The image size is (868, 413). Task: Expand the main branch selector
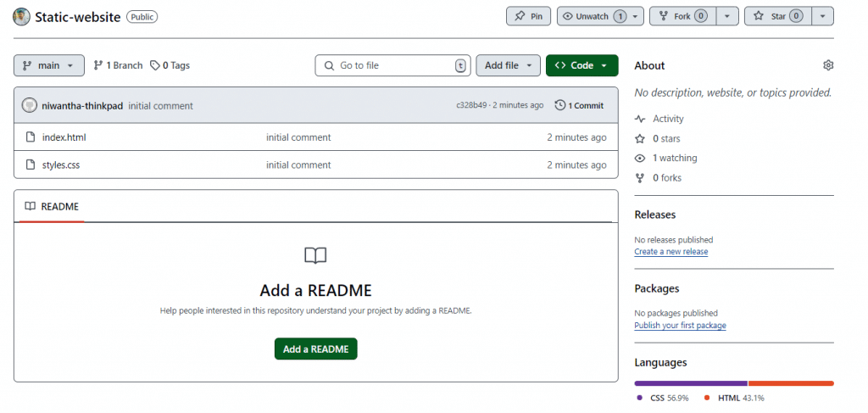[x=49, y=65]
